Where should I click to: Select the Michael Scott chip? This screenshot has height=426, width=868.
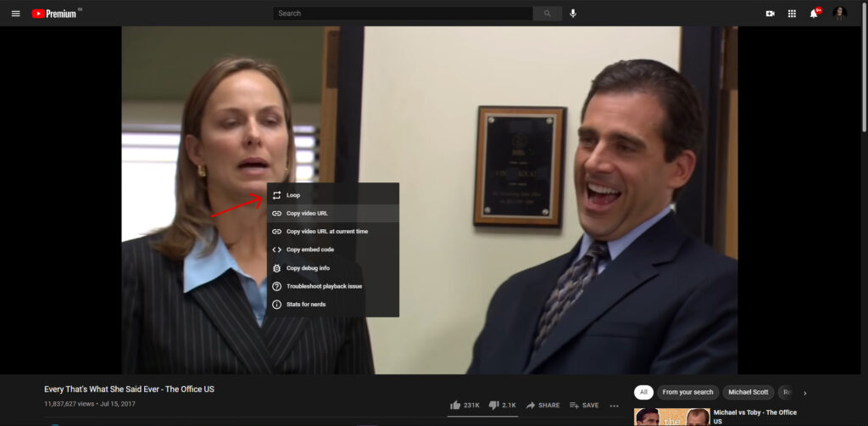pyautogui.click(x=748, y=392)
